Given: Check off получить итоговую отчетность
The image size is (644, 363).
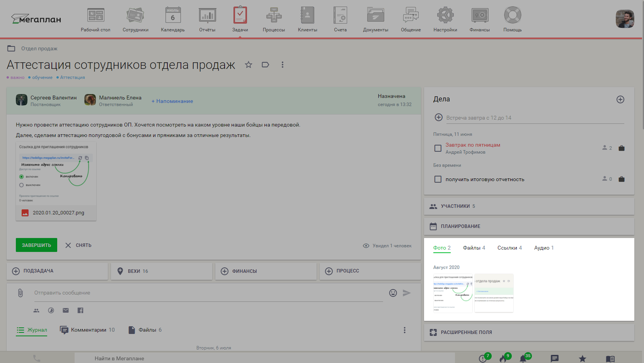Looking at the screenshot, I should [x=438, y=179].
